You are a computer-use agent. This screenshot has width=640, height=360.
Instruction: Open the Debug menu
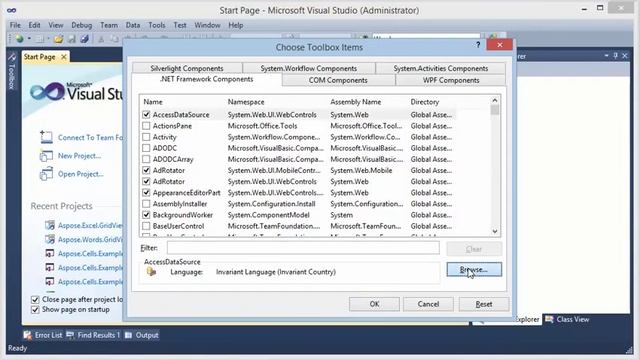click(x=82, y=25)
